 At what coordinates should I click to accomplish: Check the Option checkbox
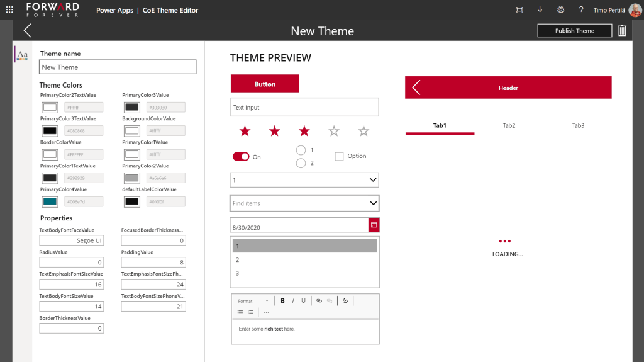pos(339,156)
